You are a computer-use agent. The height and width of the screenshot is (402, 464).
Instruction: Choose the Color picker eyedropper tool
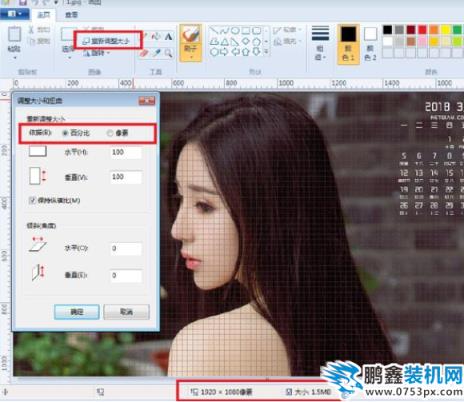pyautogui.click(x=156, y=53)
